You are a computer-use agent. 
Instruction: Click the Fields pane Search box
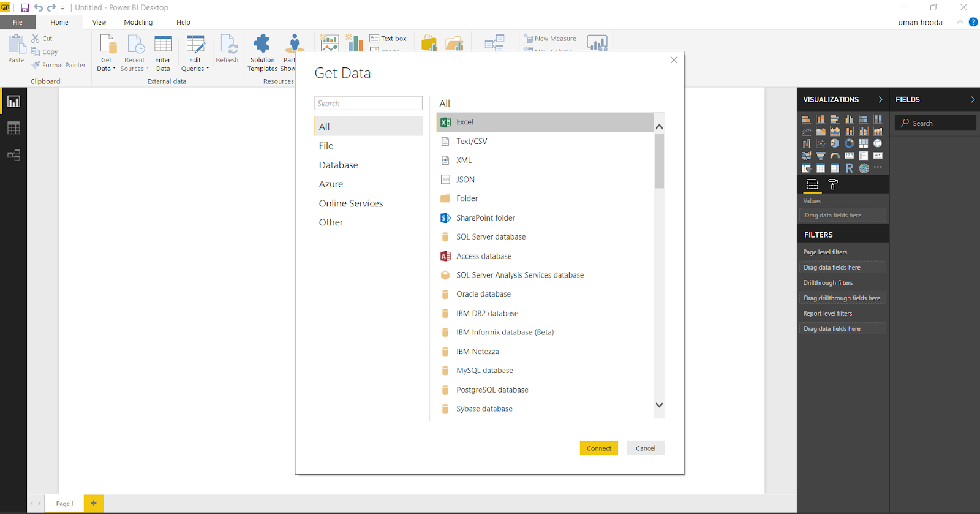click(x=935, y=123)
